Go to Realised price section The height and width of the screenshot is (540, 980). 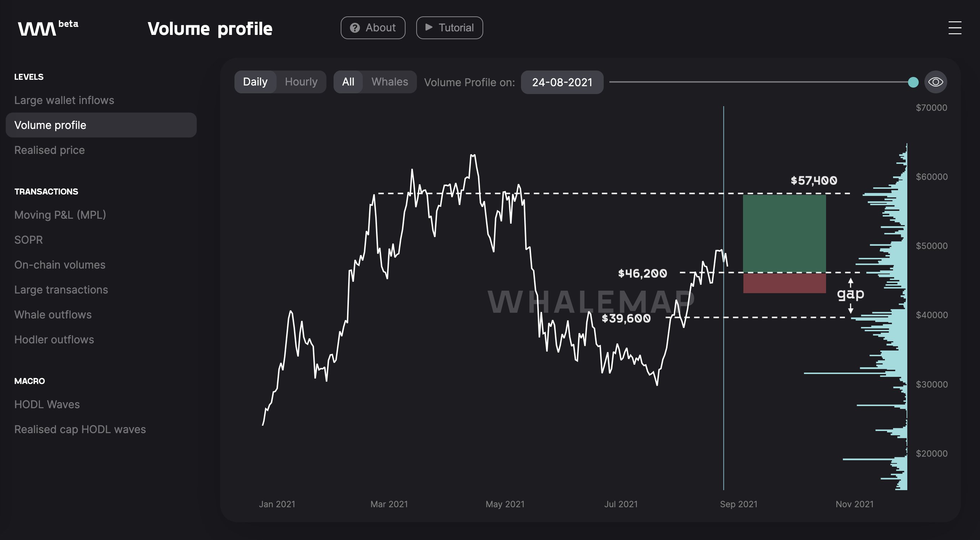click(50, 150)
